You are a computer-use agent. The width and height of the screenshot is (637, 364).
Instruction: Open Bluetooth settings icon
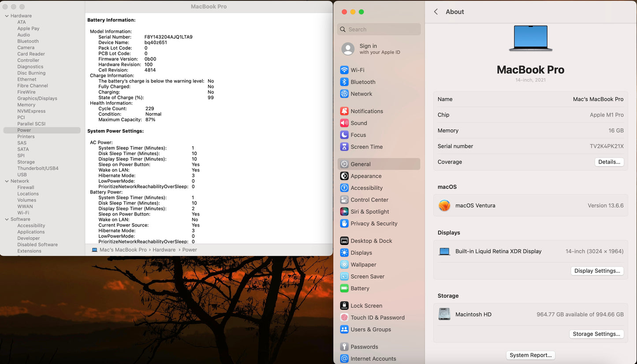pyautogui.click(x=344, y=82)
